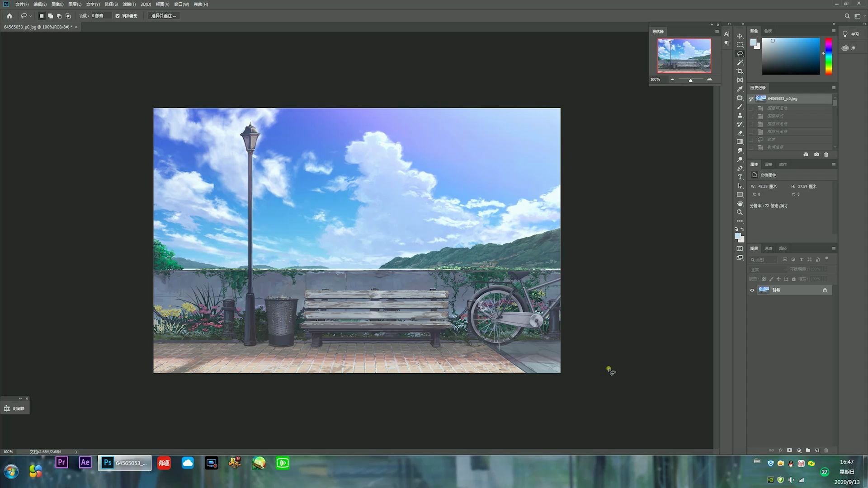This screenshot has height=488, width=868.
Task: Select the Magic Wand tool
Action: [740, 62]
